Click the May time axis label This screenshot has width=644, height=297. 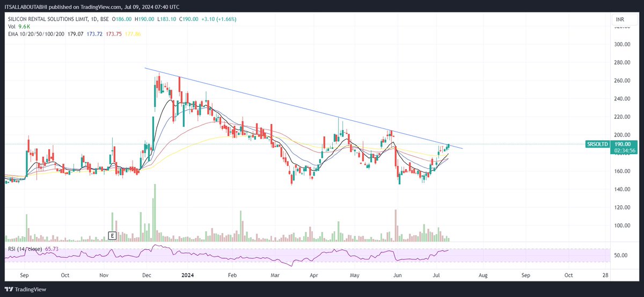pos(355,274)
